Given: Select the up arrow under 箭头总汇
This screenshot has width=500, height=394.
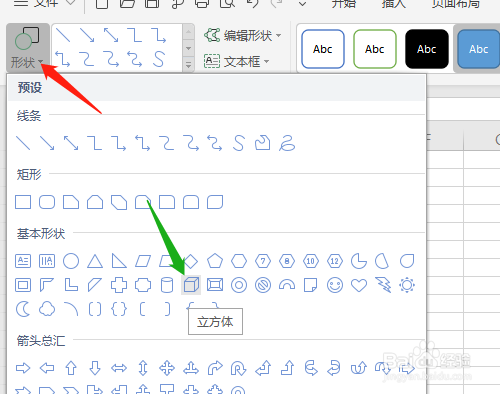Looking at the screenshot, I should 71,368.
